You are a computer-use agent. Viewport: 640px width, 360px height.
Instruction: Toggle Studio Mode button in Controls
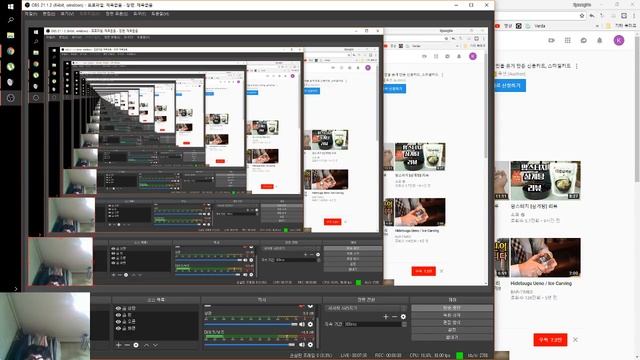[x=452, y=322]
